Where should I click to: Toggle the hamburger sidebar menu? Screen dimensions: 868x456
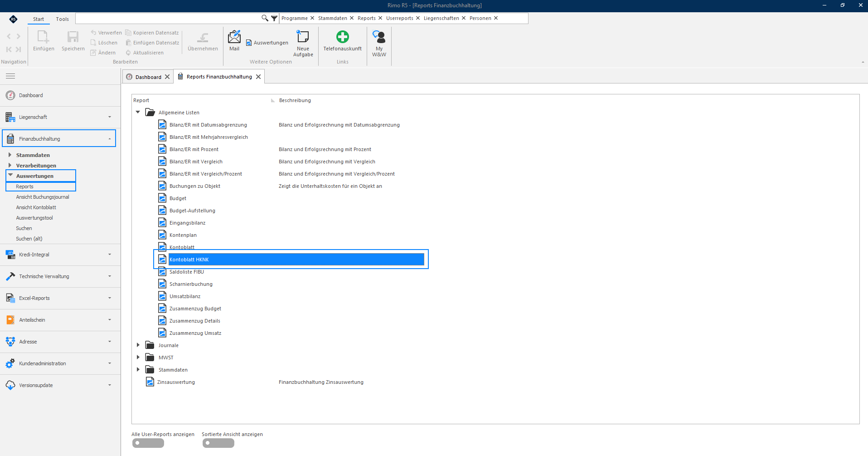coord(10,76)
